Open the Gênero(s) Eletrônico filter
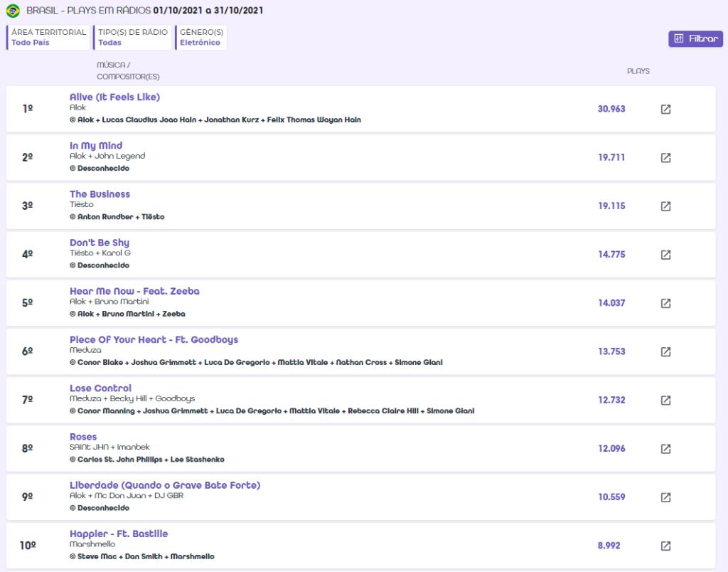Viewport: 728px width, 572px height. pyautogui.click(x=201, y=38)
